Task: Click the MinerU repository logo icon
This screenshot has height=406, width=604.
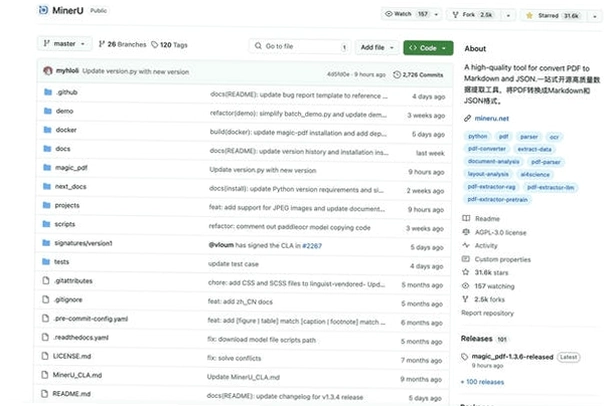Action: [44, 10]
